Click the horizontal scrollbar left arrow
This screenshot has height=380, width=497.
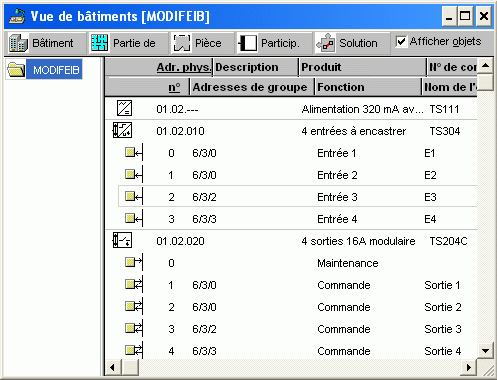(113, 367)
